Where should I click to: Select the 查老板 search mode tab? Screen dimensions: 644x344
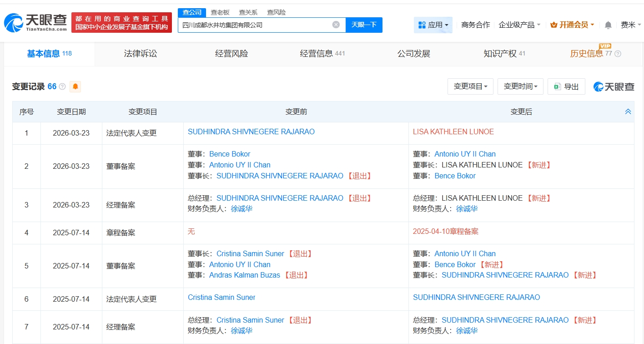click(x=220, y=12)
